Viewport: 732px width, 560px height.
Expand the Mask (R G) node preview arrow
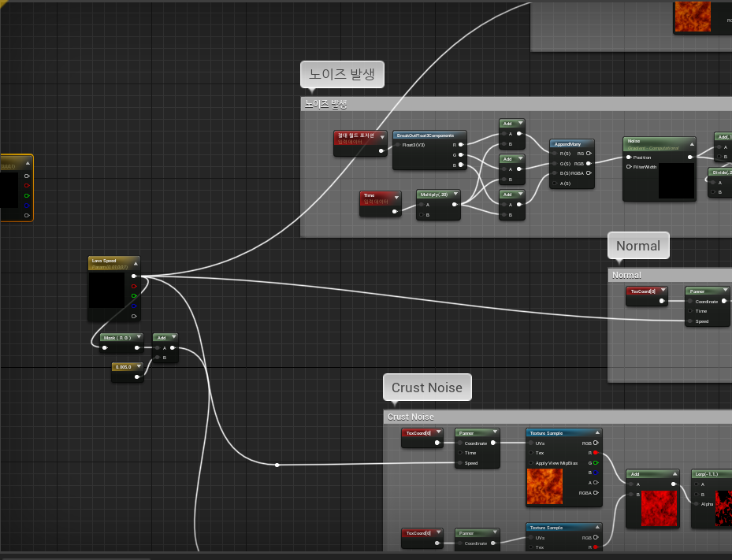point(139,336)
